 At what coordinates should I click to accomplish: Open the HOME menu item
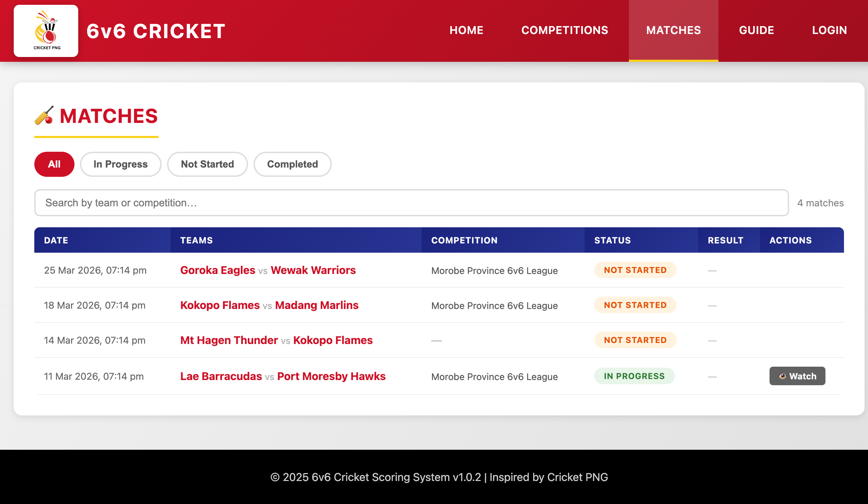tap(466, 30)
